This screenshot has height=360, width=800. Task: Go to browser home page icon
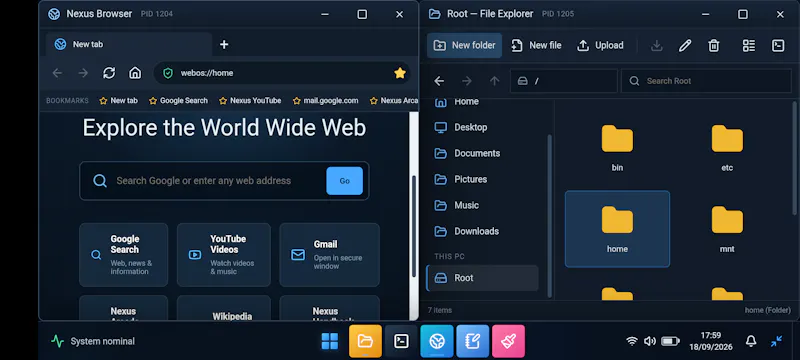[x=135, y=73]
